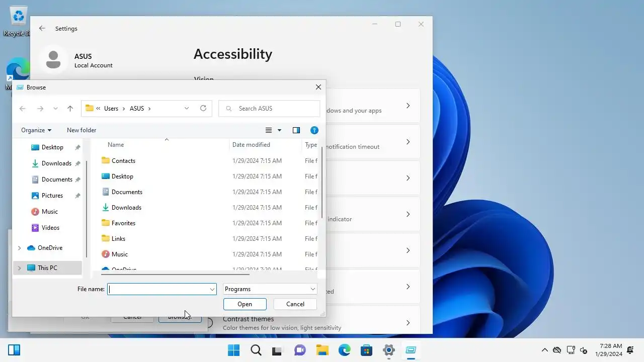The image size is (644, 362).
Task: Open Widgets from taskbar corner
Action: point(14,350)
